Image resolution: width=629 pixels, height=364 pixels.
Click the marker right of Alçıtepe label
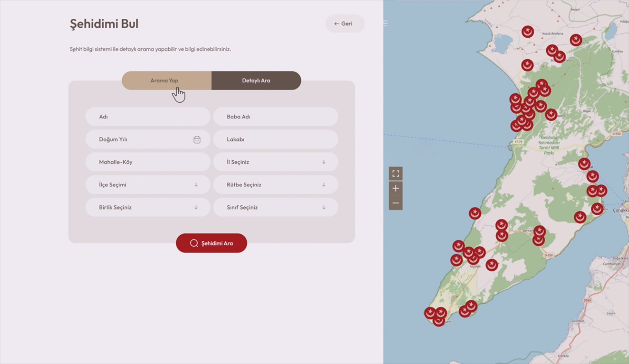(492, 265)
